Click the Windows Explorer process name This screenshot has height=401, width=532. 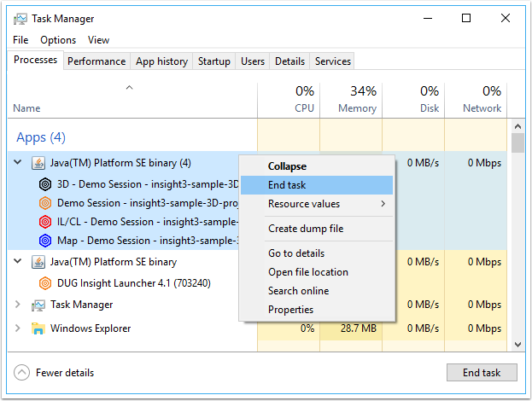click(91, 328)
